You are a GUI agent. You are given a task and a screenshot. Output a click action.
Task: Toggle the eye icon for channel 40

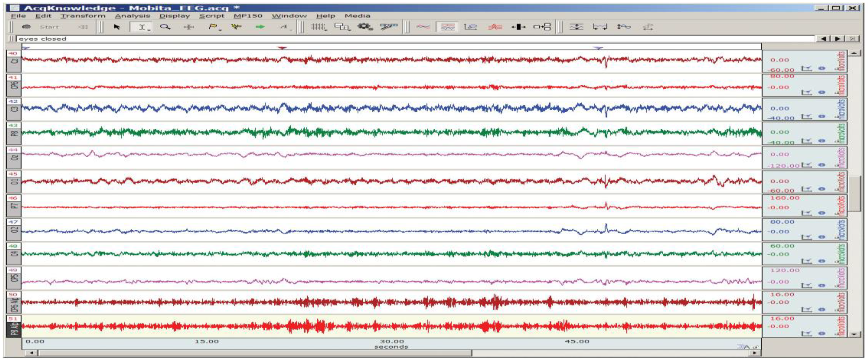(x=822, y=68)
